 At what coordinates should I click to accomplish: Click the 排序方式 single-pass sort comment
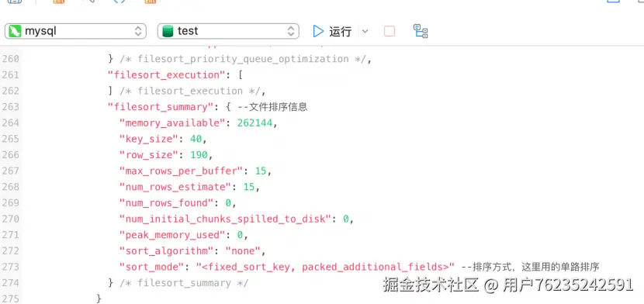pyautogui.click(x=530, y=267)
